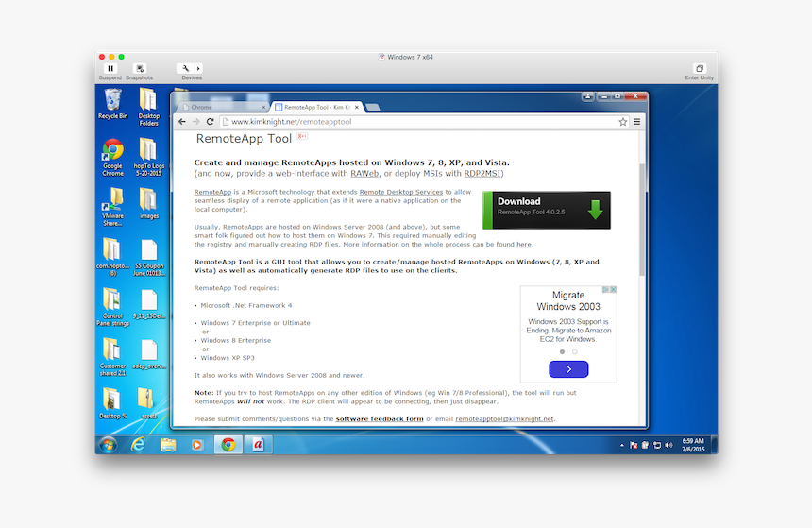
Task: Open the Action Center flag icon
Action: (x=634, y=445)
